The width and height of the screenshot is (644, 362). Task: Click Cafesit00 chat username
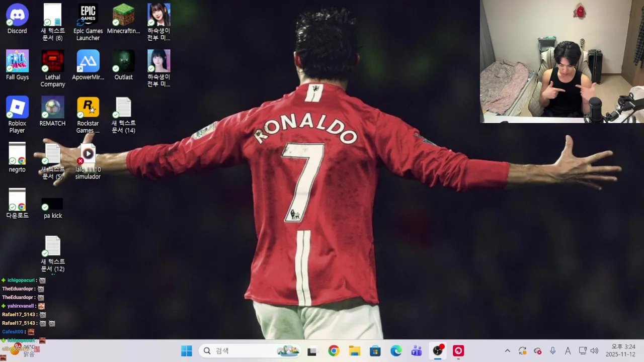[x=13, y=332]
